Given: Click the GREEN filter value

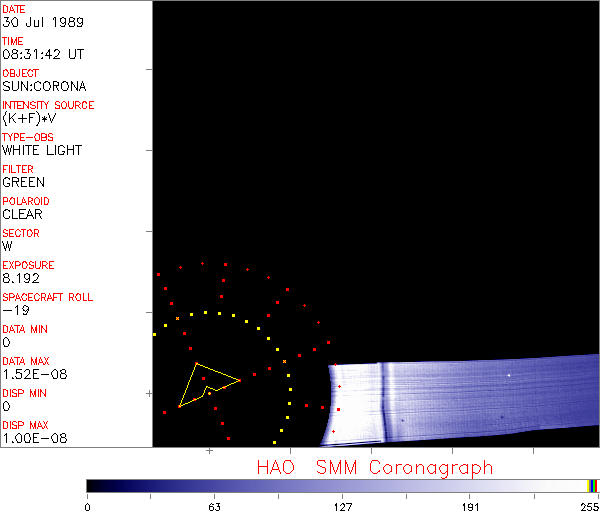Looking at the screenshot, I should [x=24, y=182].
